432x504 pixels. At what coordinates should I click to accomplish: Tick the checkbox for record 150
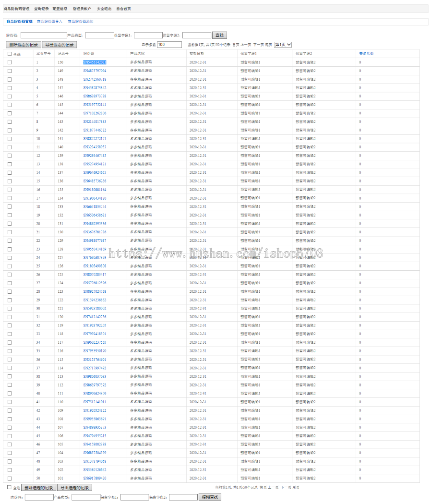pyautogui.click(x=10, y=62)
